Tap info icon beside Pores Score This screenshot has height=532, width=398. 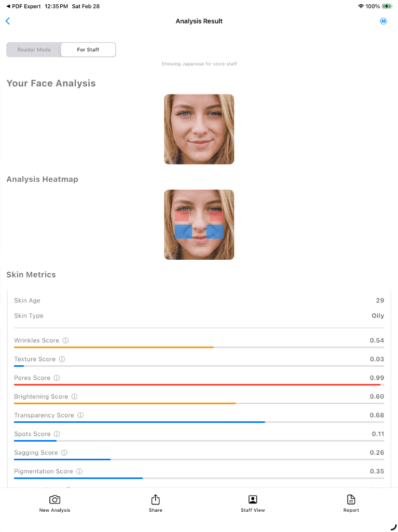click(57, 378)
